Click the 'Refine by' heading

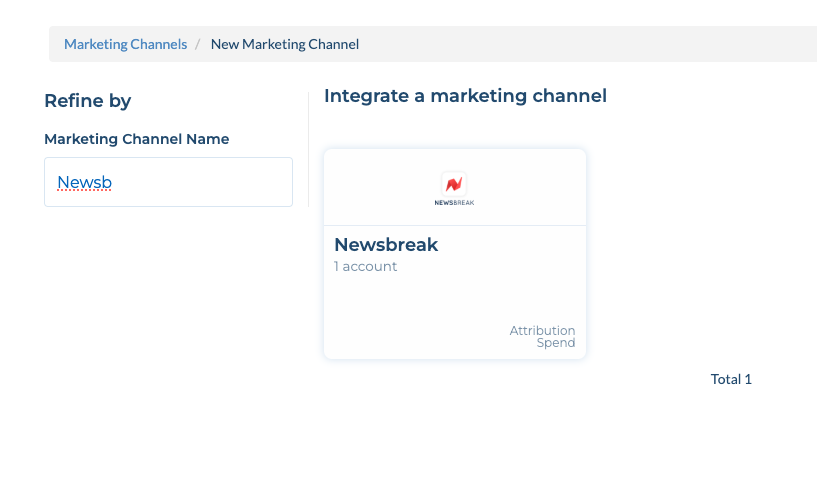88,101
